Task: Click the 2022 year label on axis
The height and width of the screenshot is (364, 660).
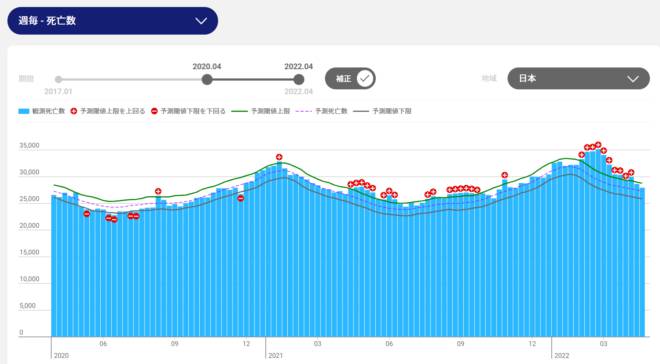Action: coord(562,356)
